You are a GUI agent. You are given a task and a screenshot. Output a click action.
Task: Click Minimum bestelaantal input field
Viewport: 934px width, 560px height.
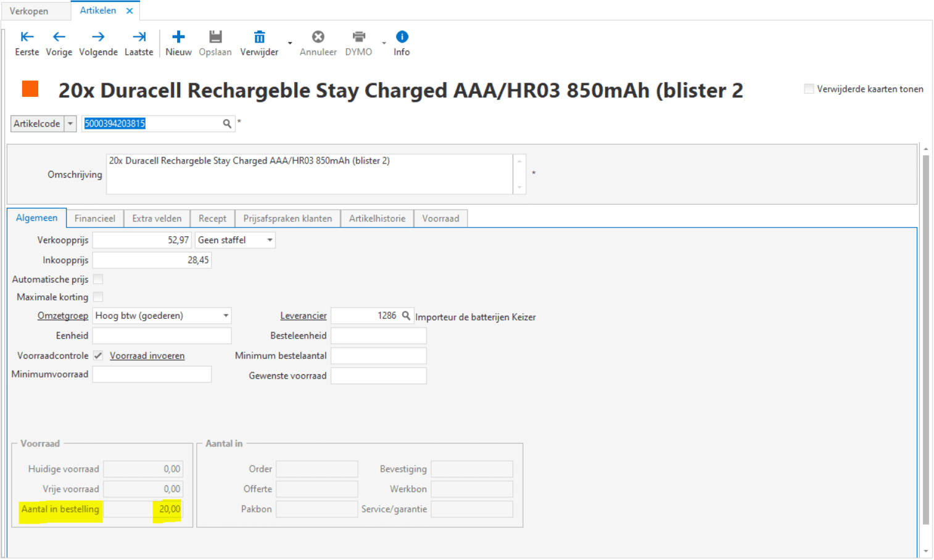[x=379, y=356]
